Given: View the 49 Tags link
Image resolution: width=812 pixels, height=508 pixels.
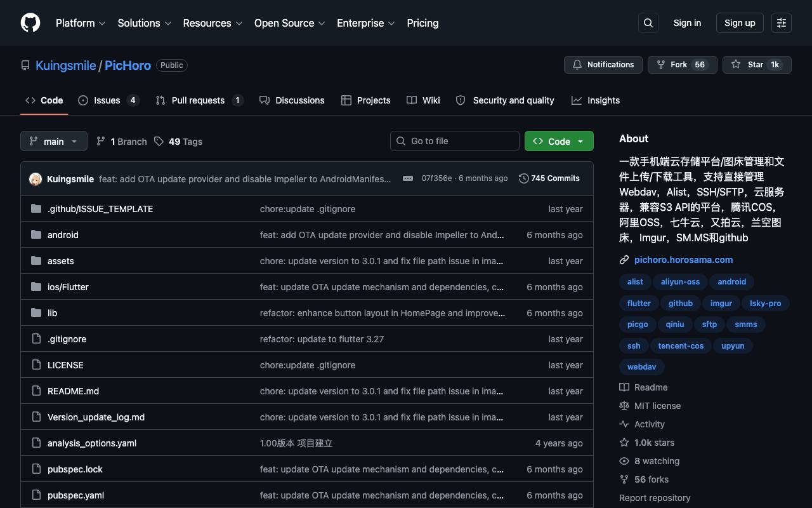Looking at the screenshot, I should click(x=178, y=141).
